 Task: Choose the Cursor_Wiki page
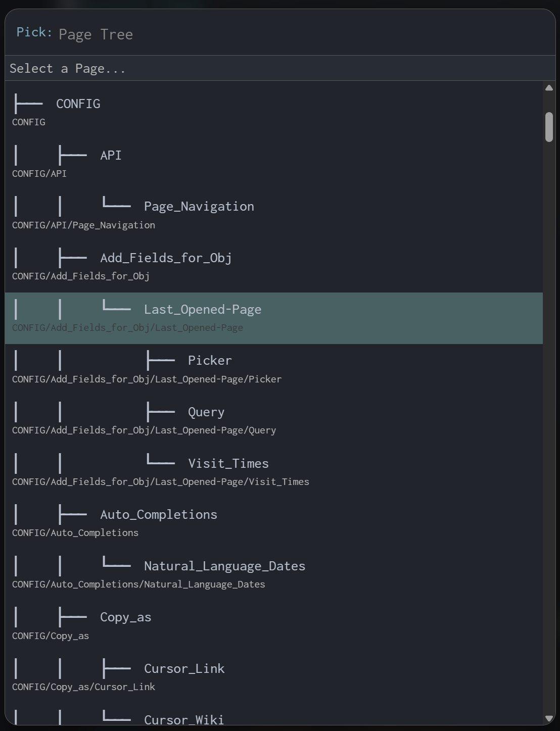(183, 720)
